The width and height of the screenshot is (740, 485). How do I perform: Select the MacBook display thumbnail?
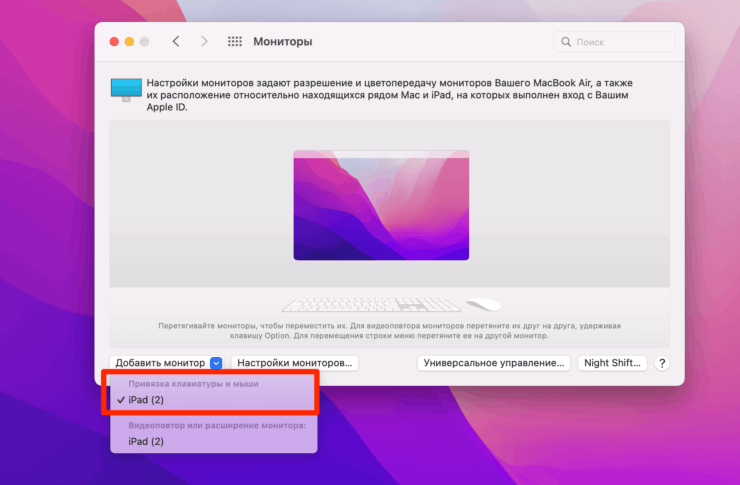pyautogui.click(x=381, y=206)
